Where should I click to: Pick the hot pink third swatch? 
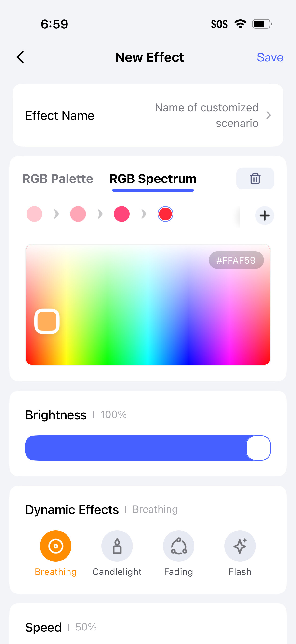click(x=122, y=214)
